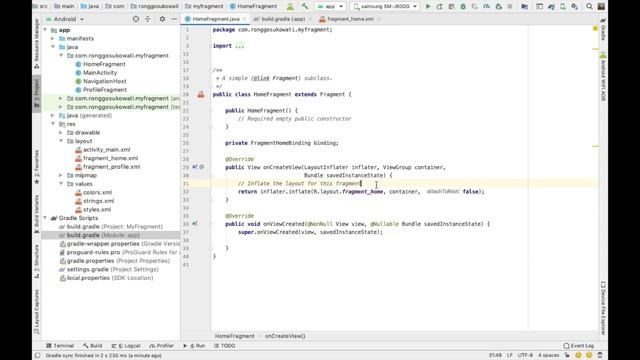The height and width of the screenshot is (360, 640).
Task: Expand the mipmap folder
Action: point(61,176)
